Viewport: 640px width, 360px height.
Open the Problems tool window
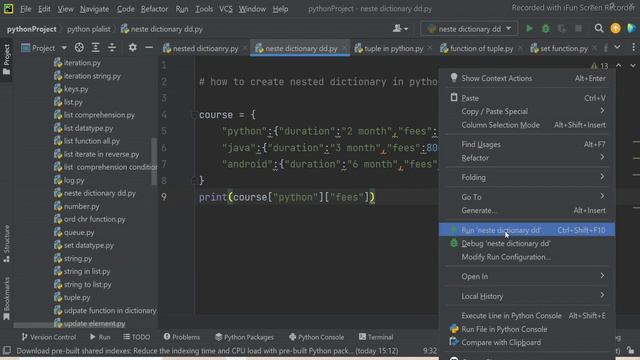coord(182,337)
